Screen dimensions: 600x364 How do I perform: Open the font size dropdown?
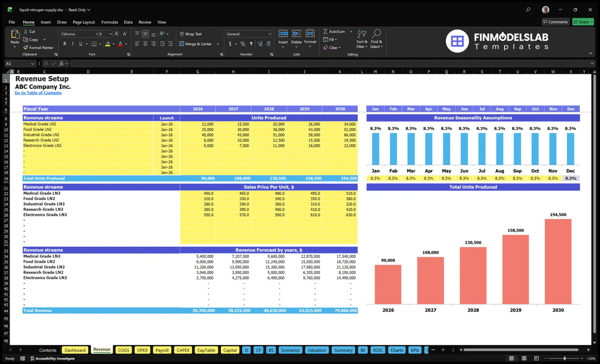(110, 34)
